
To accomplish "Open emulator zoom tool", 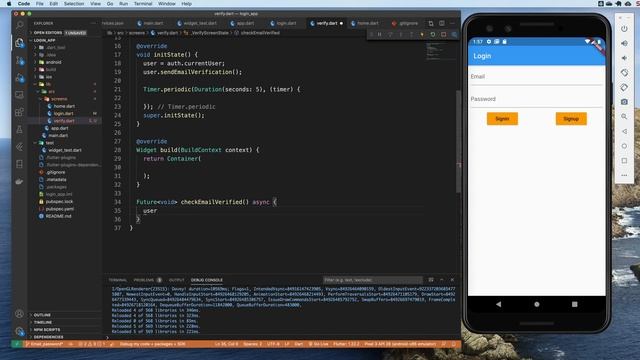I will [x=624, y=117].
